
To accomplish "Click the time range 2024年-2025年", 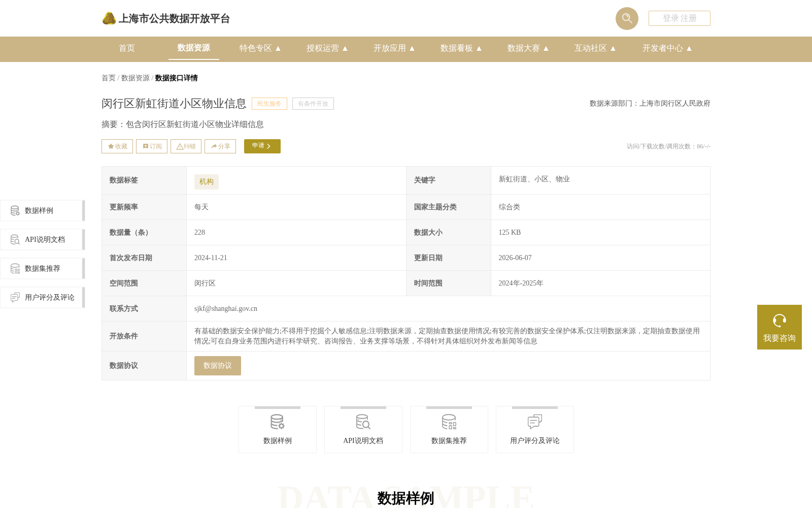I will tap(521, 283).
